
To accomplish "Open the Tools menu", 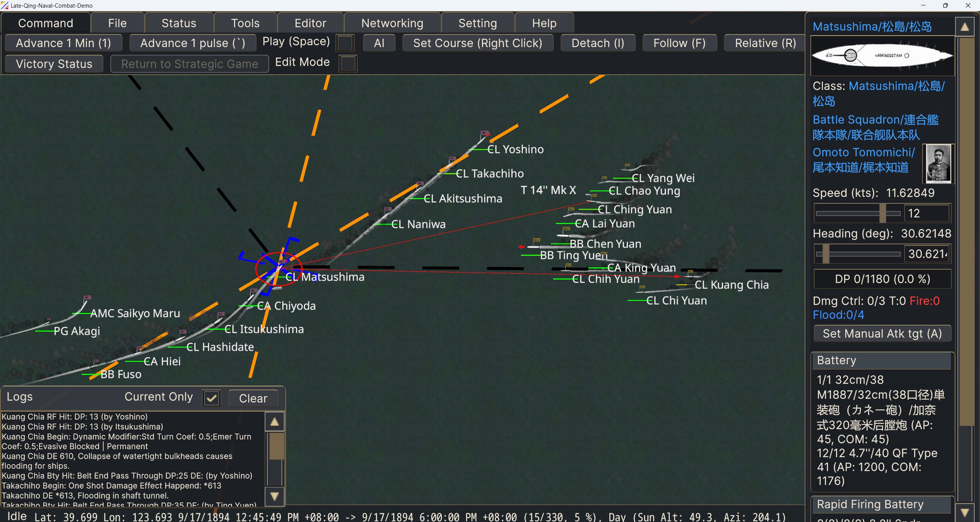I will [x=245, y=23].
